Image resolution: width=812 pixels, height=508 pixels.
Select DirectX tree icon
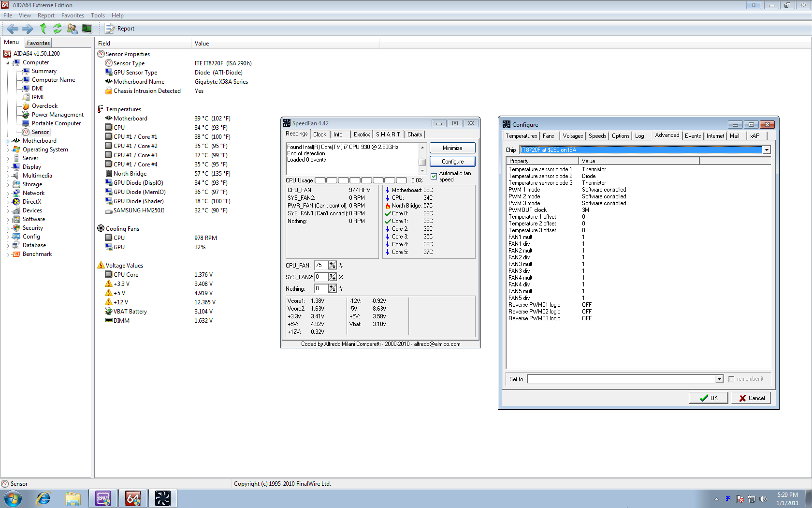[16, 202]
